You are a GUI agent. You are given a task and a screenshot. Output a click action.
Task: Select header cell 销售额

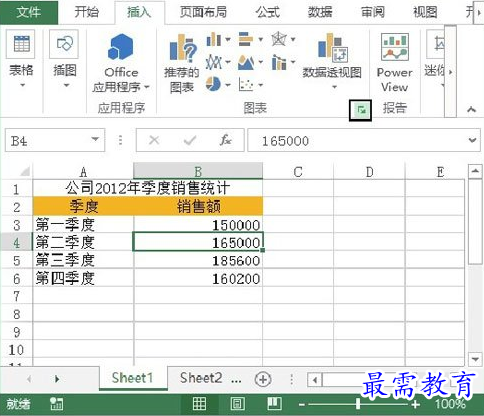coord(198,206)
